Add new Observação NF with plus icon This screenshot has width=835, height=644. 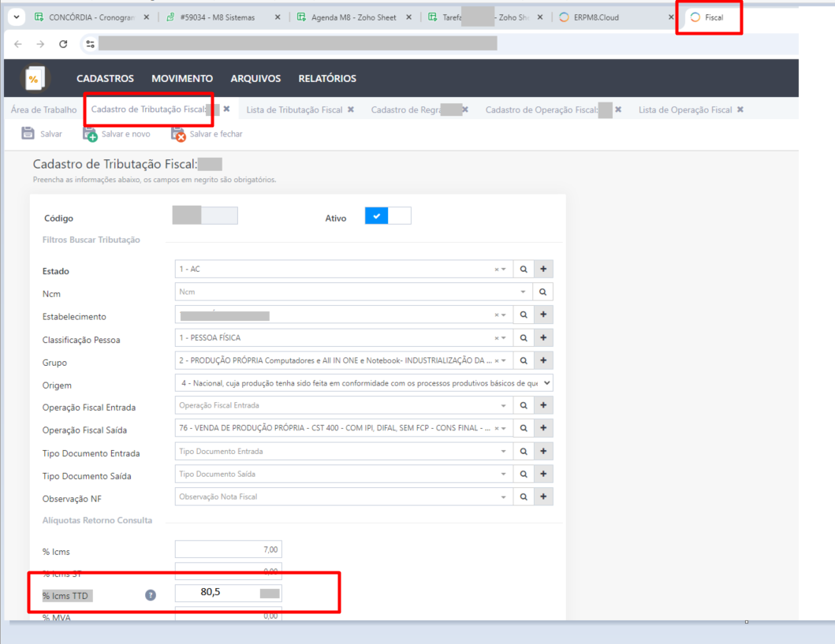click(x=543, y=497)
